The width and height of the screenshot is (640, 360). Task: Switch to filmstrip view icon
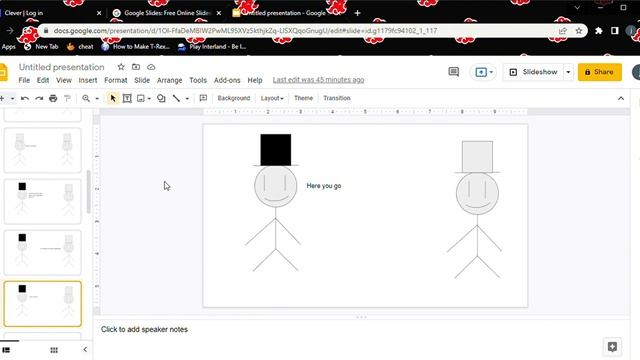click(6, 350)
